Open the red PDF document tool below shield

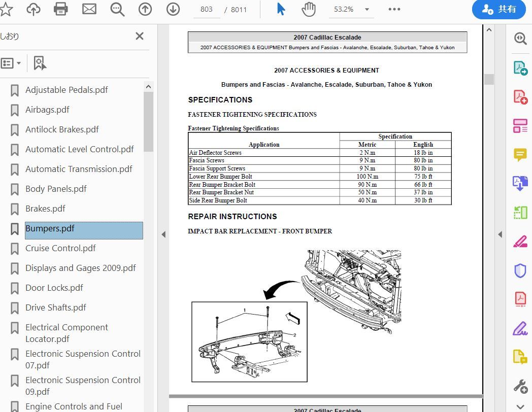520,299
